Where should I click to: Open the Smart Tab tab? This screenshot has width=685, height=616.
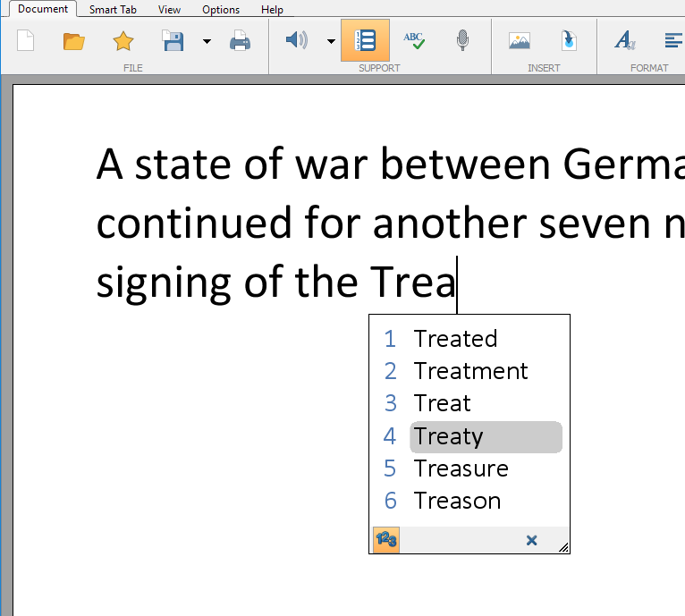(x=113, y=10)
